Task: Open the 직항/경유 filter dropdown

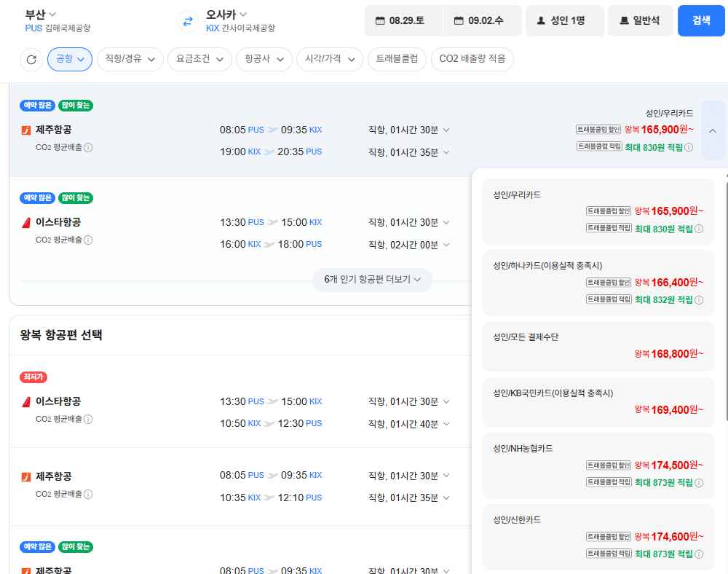Action: pos(130,59)
